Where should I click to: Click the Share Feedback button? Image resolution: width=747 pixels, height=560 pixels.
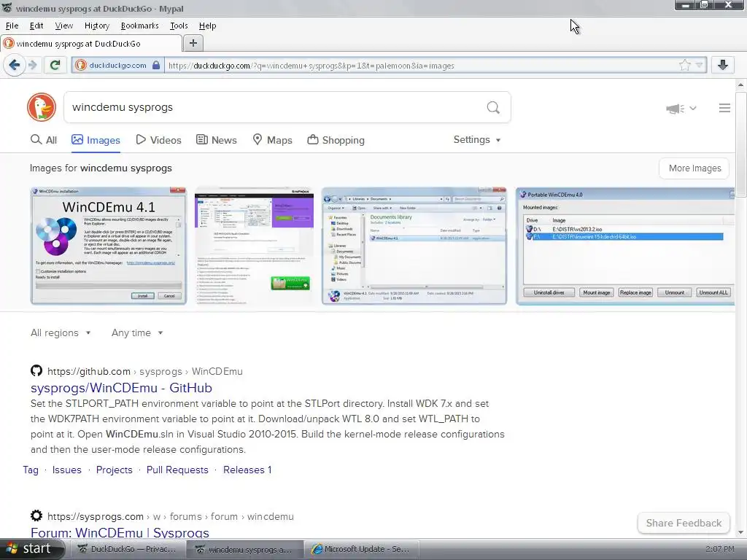click(x=684, y=523)
